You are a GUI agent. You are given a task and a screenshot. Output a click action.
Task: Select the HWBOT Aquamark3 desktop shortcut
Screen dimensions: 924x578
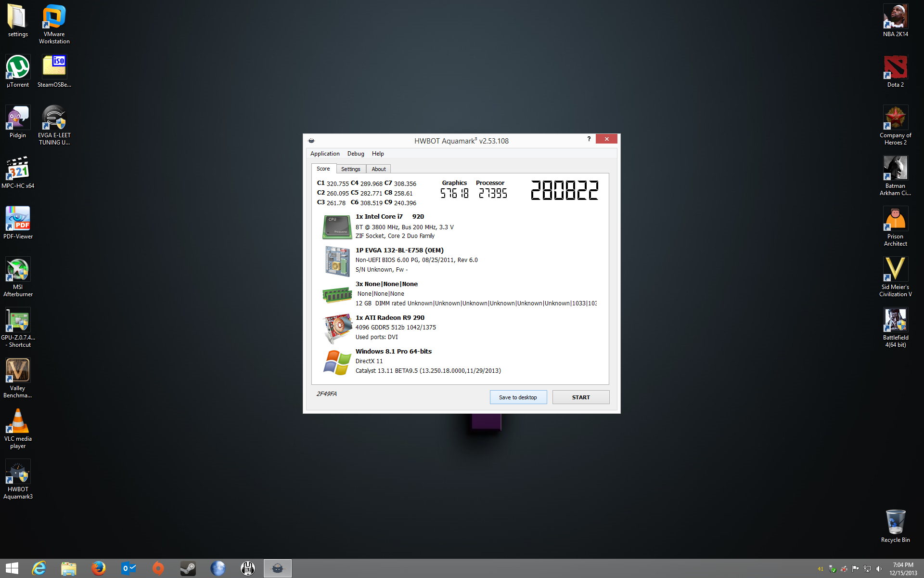[x=18, y=479]
